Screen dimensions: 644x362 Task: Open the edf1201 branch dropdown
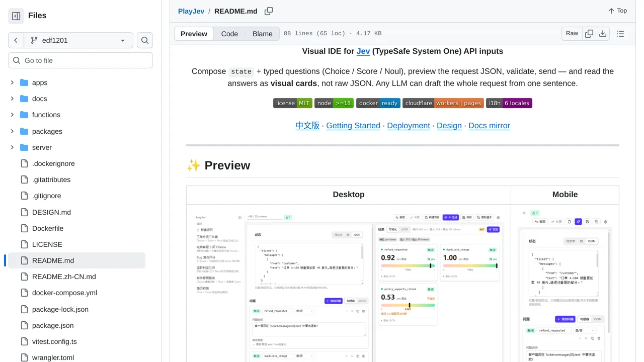coord(78,40)
